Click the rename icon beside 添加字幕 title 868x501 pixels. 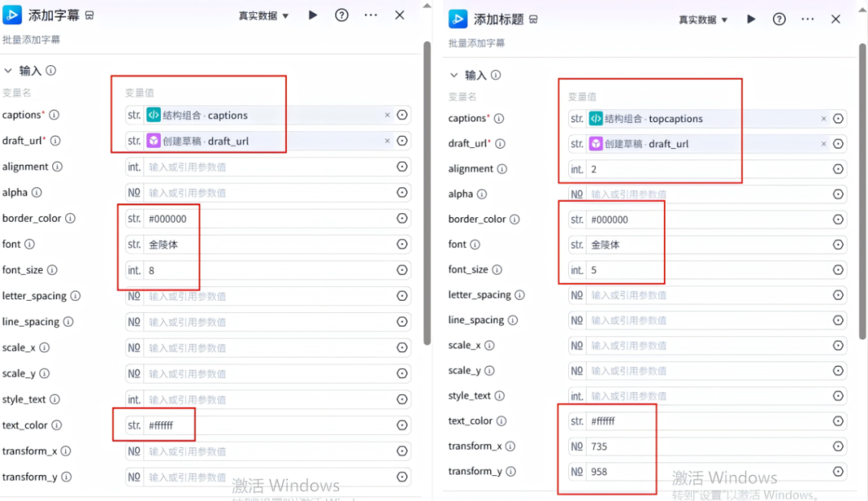coord(90,15)
